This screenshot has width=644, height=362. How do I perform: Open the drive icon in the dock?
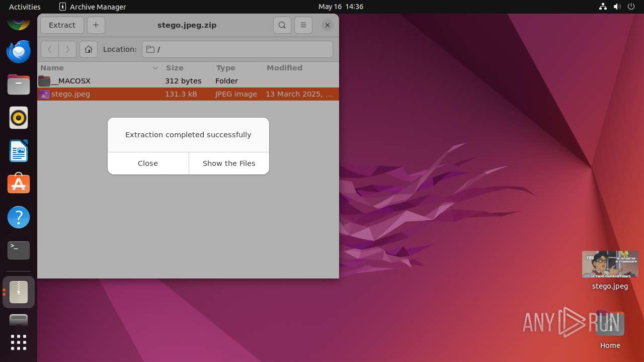[19, 320]
